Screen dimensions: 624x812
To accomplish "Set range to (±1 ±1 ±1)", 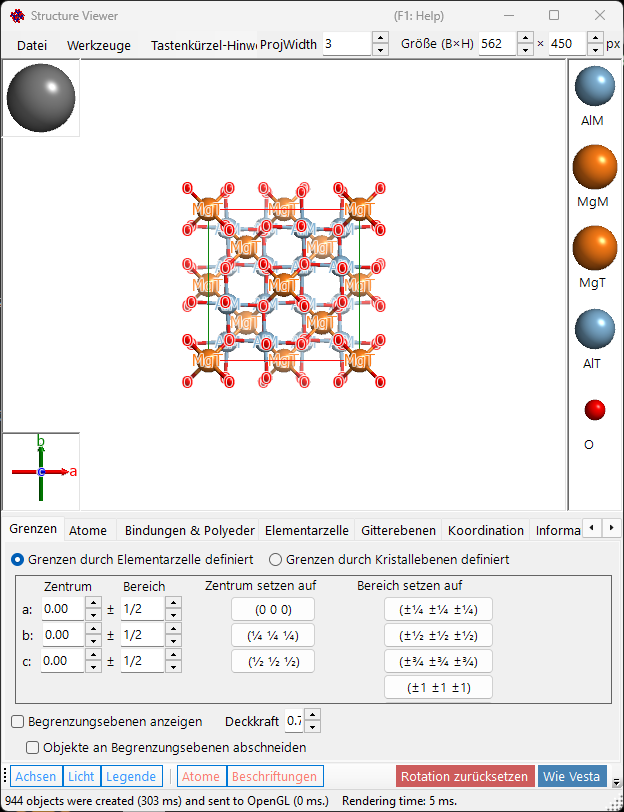I will (x=438, y=687).
